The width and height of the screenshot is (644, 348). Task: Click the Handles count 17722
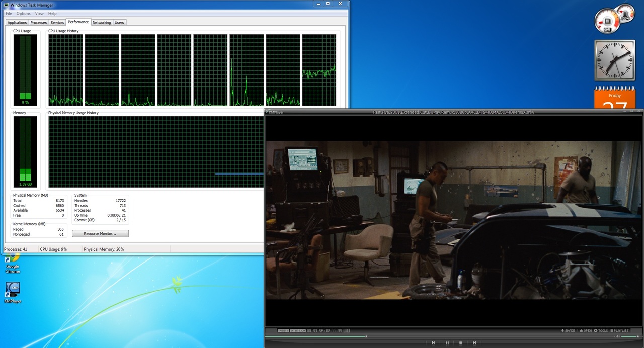(120, 201)
